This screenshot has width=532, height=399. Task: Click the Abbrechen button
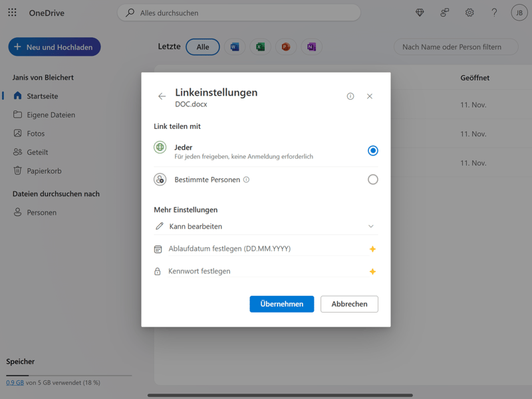349,304
